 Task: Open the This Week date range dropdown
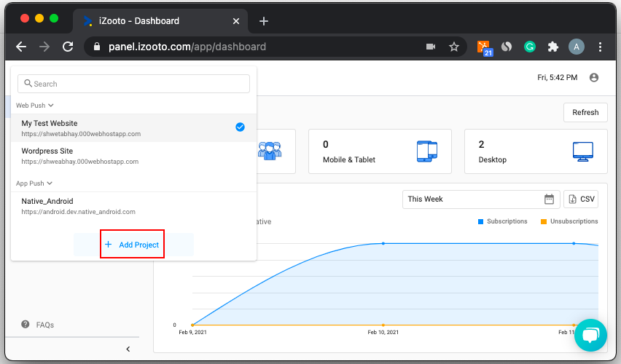tap(481, 199)
